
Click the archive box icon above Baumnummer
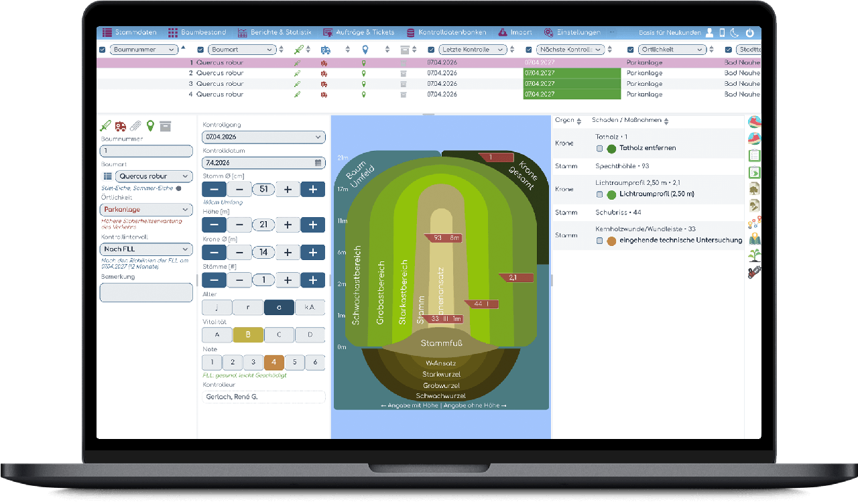tap(166, 126)
